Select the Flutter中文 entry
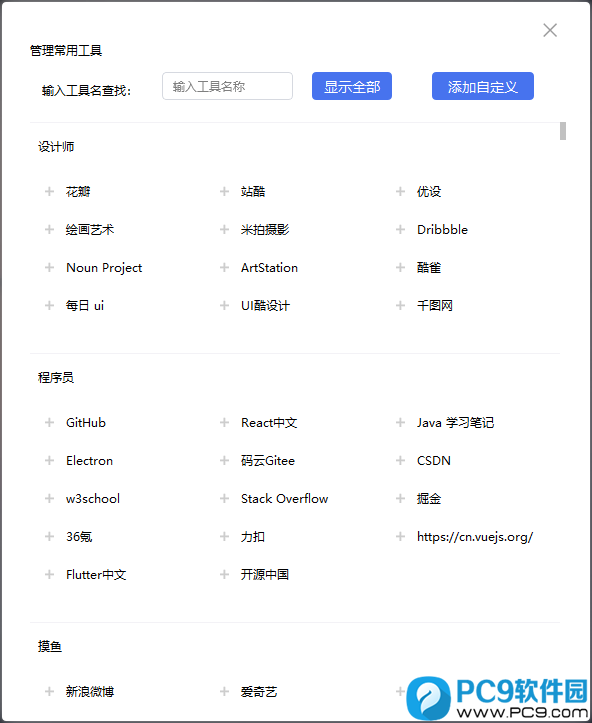Screen dimensions: 592x723 point(96,575)
